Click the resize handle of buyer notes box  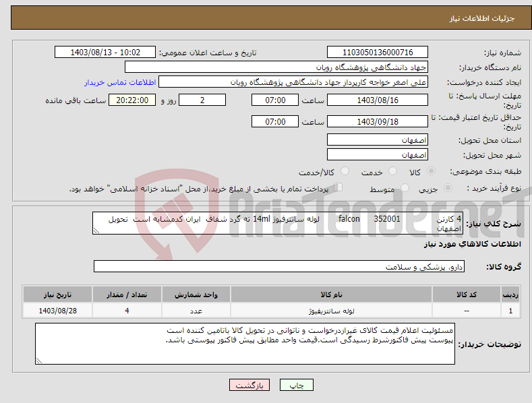(39, 361)
